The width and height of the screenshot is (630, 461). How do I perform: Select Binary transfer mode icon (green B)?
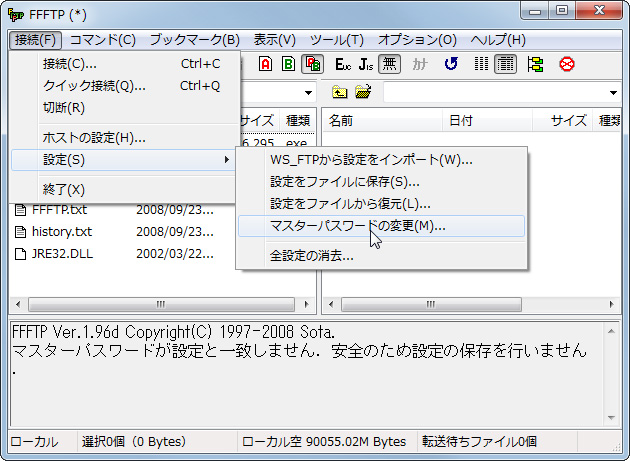coord(288,64)
